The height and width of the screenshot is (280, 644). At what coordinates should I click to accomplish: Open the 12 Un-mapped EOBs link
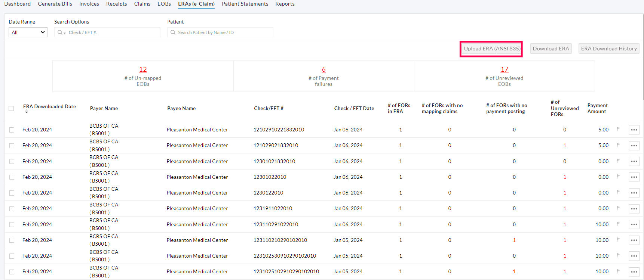143,69
